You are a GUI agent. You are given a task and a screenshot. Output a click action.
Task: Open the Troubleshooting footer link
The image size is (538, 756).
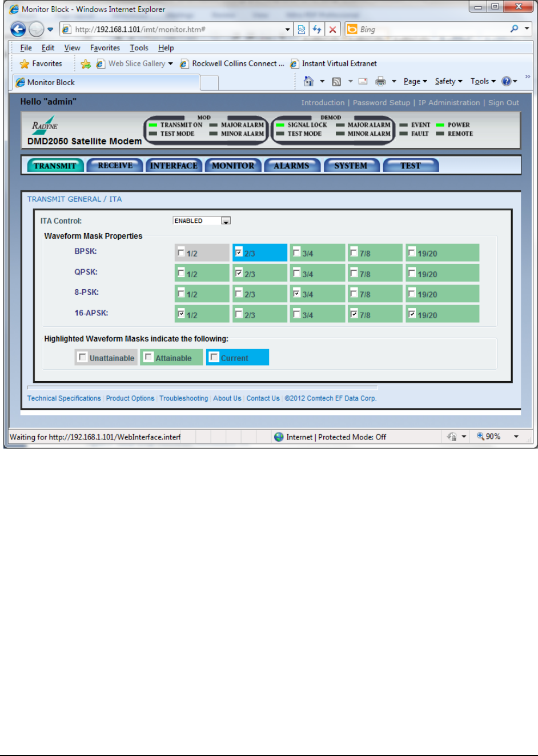tap(183, 398)
